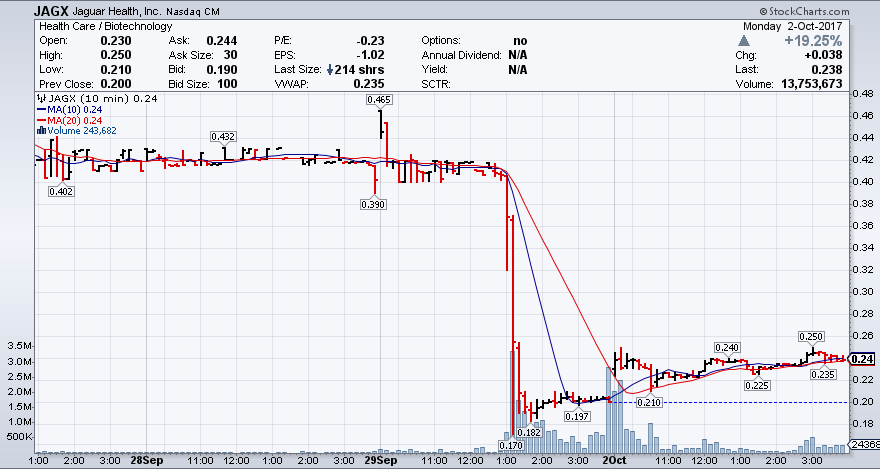Screen dimensions: 880x469
Task: Click the 0.390 price callout label
Action: tap(373, 203)
